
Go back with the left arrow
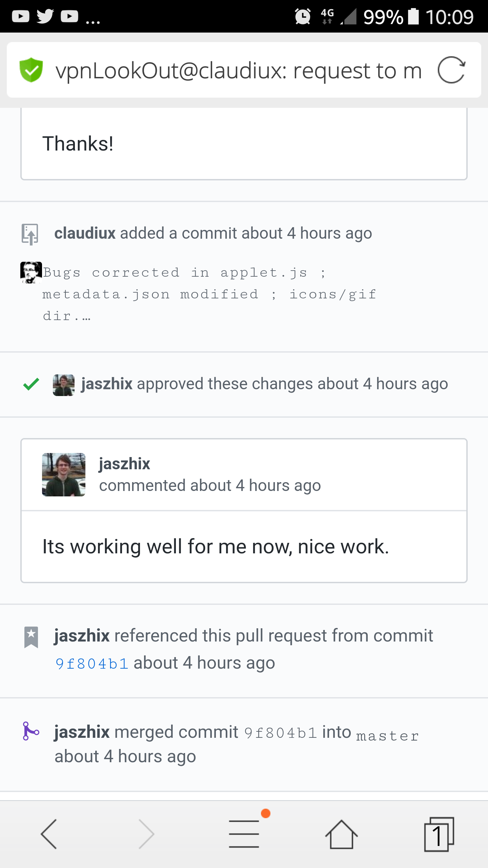(x=49, y=834)
